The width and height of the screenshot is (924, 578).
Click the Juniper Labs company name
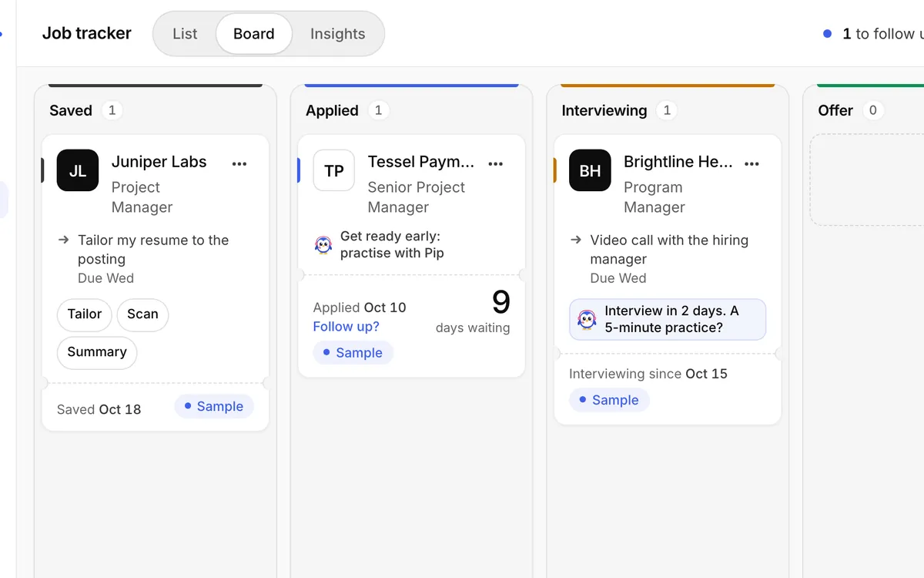[x=159, y=162]
